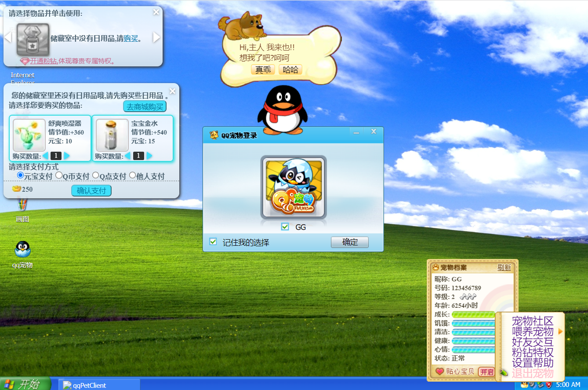The height and width of the screenshot is (390, 588).
Task: Toggle the GG pet checkbox
Action: (285, 227)
